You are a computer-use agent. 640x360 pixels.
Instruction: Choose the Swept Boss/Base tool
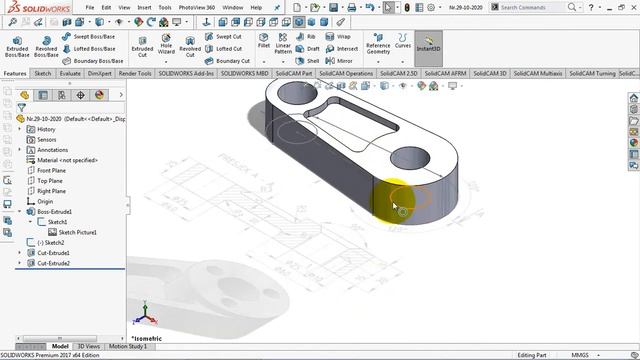click(x=89, y=37)
